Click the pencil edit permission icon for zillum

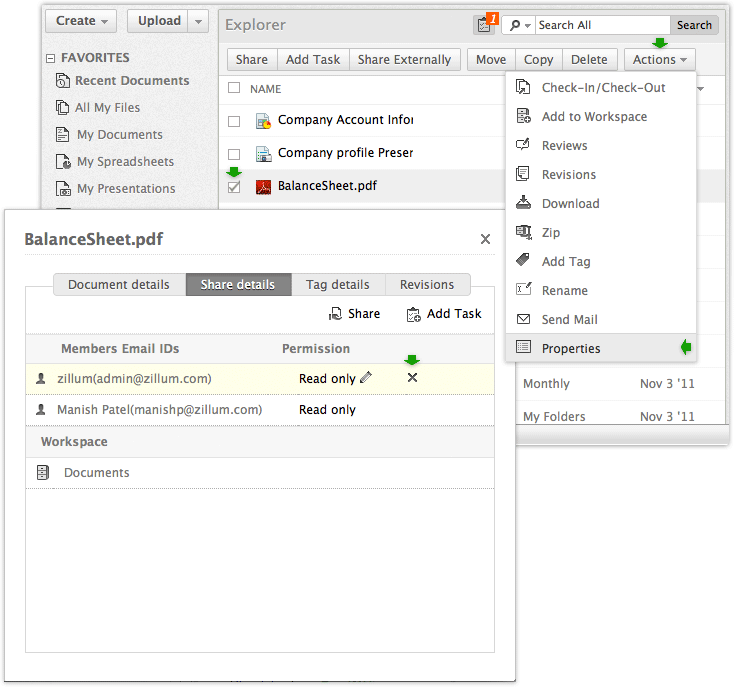[366, 377]
